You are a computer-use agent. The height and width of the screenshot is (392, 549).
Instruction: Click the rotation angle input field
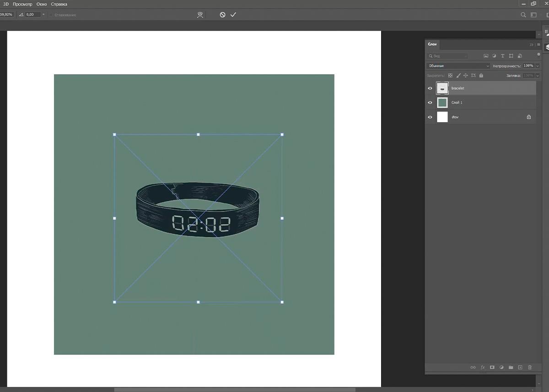(x=32, y=15)
